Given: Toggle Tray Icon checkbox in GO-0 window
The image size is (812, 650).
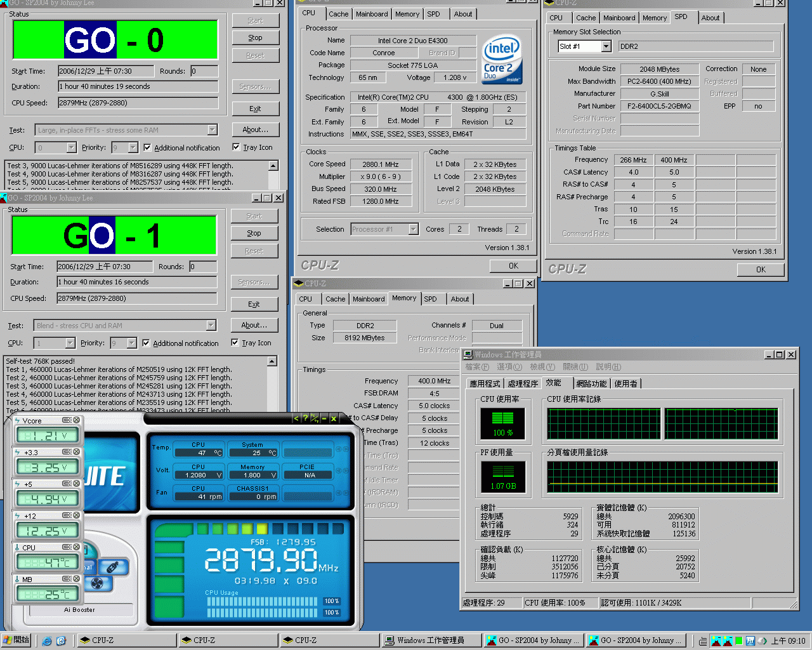Looking at the screenshot, I should (x=236, y=147).
